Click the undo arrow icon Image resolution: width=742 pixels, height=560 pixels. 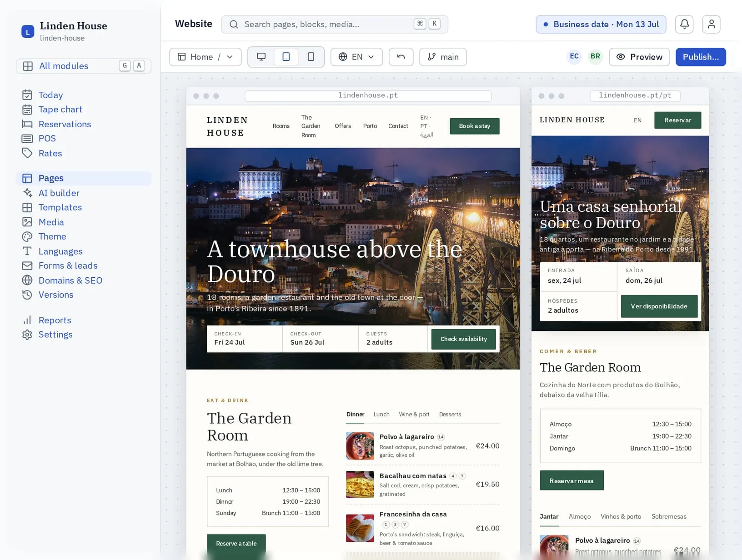pos(401,57)
